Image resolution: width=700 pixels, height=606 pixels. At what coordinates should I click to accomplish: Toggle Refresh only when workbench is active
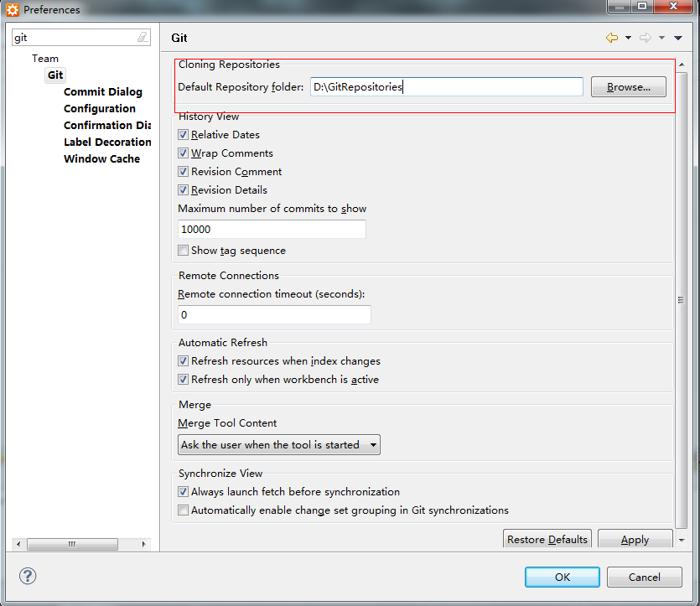point(183,380)
